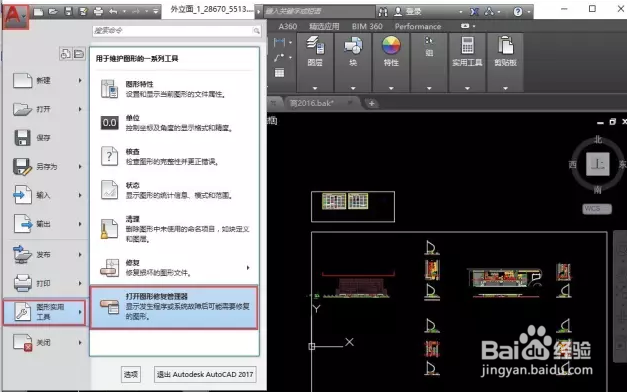Click the Open file quick access icon
627x392 pixels.
click(53, 12)
